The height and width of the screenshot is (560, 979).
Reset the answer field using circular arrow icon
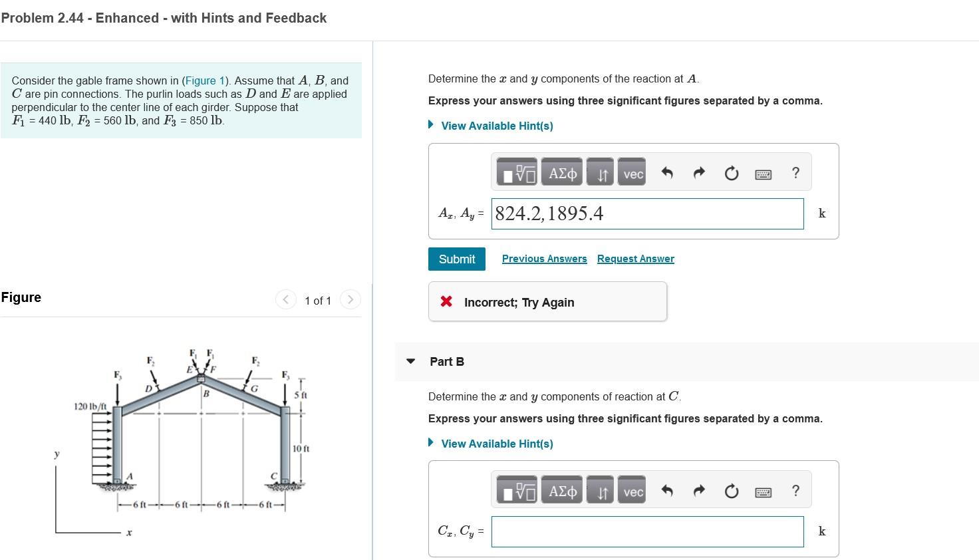(x=732, y=172)
